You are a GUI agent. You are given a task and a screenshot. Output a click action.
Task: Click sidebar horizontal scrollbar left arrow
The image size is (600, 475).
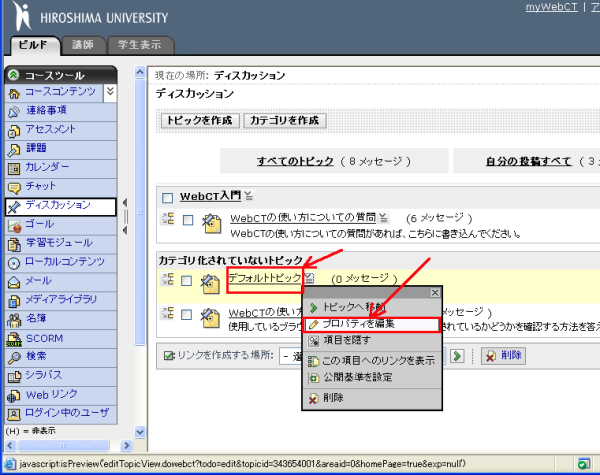10,446
